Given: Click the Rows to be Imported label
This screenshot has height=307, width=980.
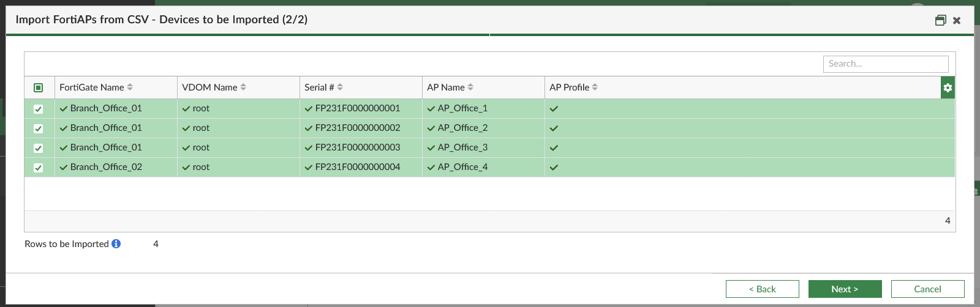Looking at the screenshot, I should (x=67, y=243).
